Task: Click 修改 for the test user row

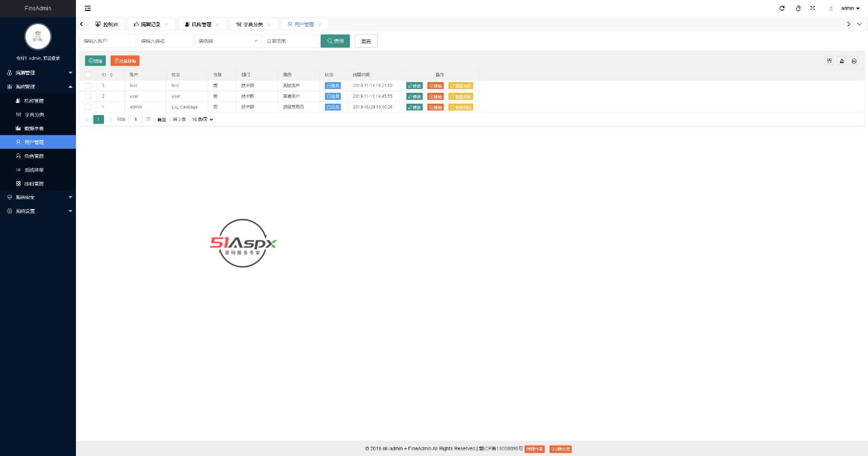Action: (x=414, y=86)
